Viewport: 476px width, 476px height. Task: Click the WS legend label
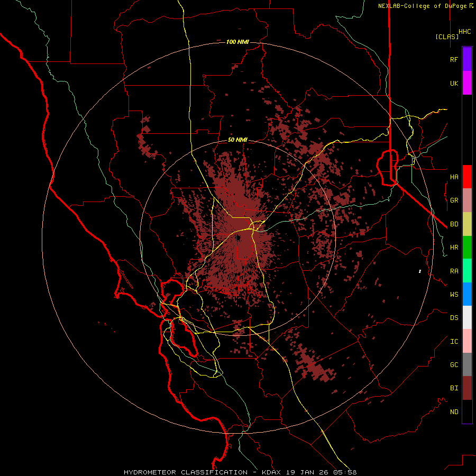coord(454,294)
